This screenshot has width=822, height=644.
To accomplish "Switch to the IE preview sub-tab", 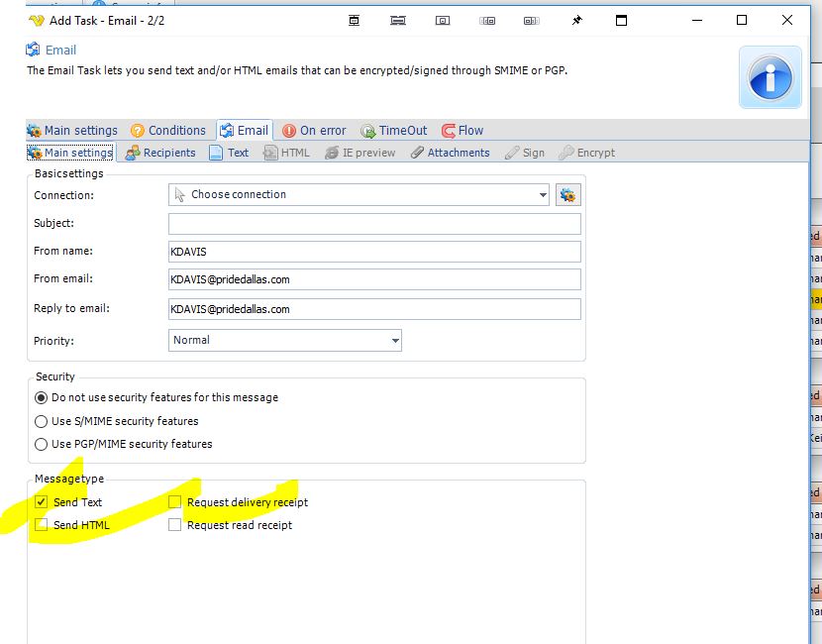I will 360,153.
